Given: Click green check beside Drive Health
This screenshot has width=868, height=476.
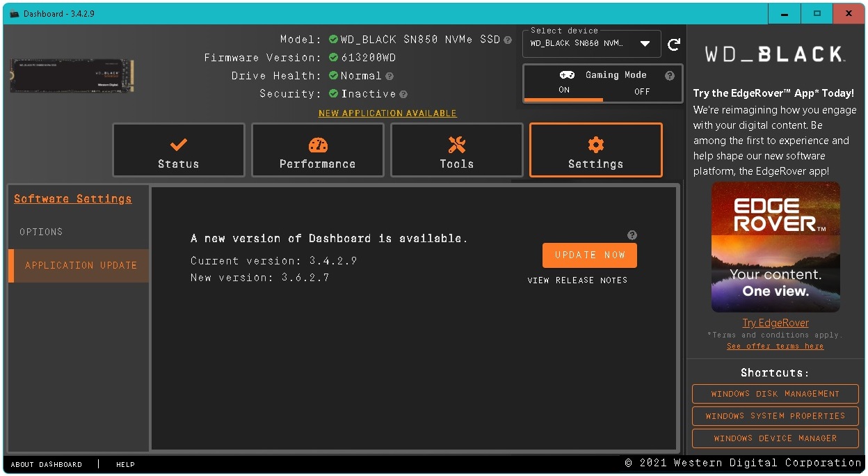Looking at the screenshot, I should click(x=333, y=76).
